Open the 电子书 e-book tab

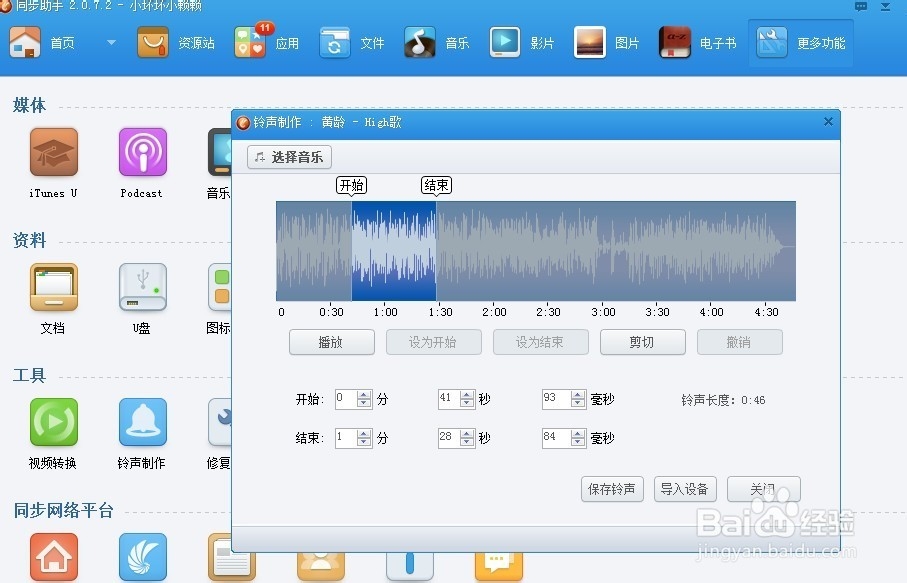(x=698, y=43)
